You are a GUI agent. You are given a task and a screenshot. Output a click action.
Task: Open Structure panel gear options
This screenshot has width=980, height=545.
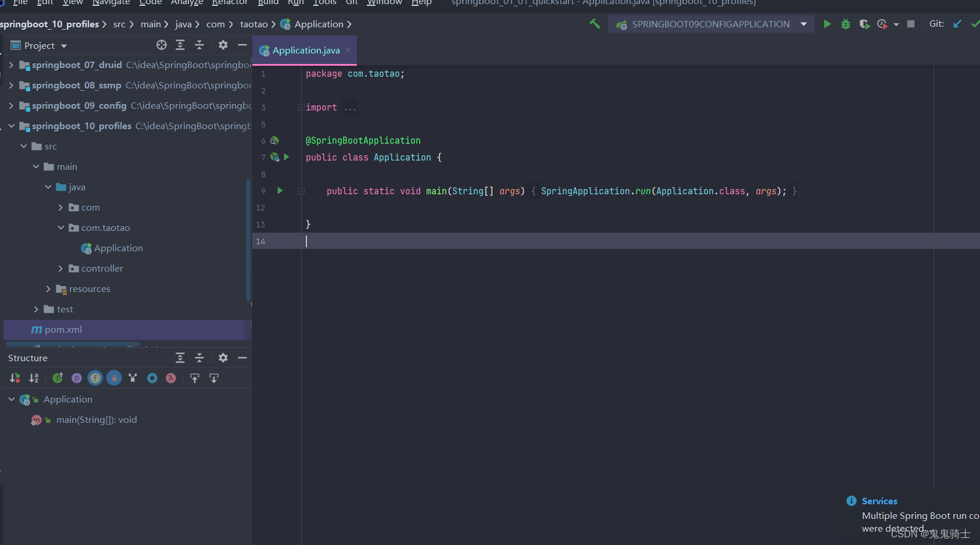[223, 358]
